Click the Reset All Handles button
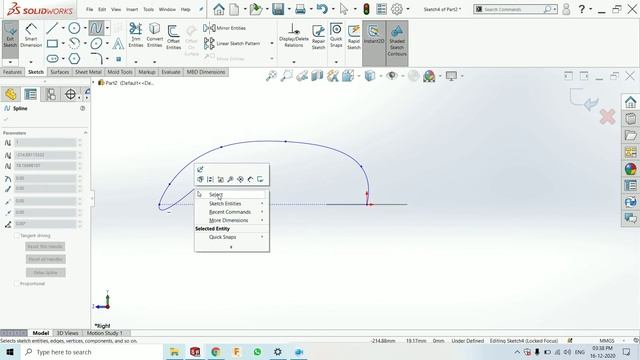Screen dimensions: 640x360 [45, 259]
